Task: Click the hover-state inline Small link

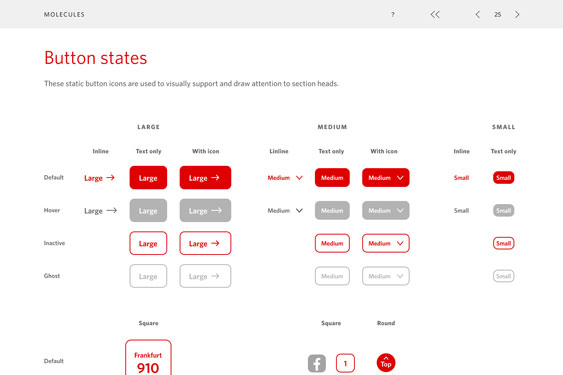Action: [x=461, y=210]
